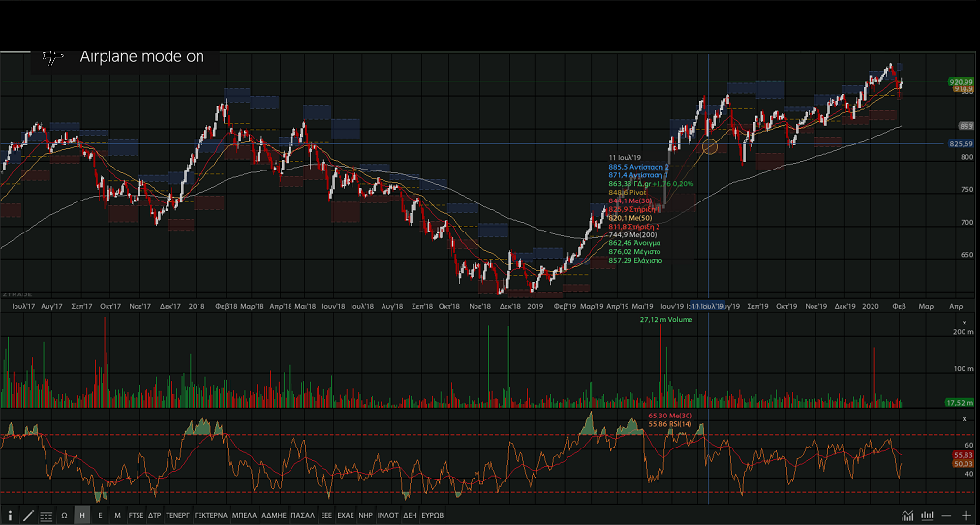The height and width of the screenshot is (525, 980).
Task: Load the ΜΠΕΛΑ stock chart
Action: coord(245,516)
